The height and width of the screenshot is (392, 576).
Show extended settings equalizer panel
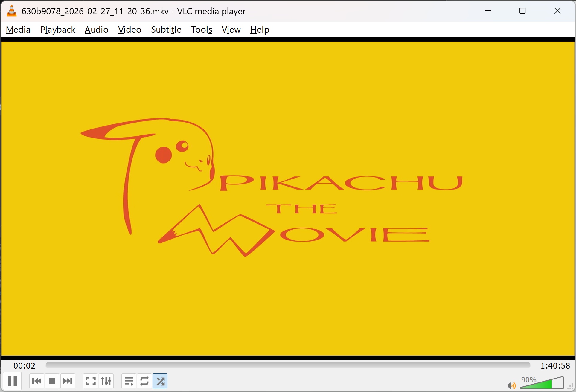(x=106, y=381)
